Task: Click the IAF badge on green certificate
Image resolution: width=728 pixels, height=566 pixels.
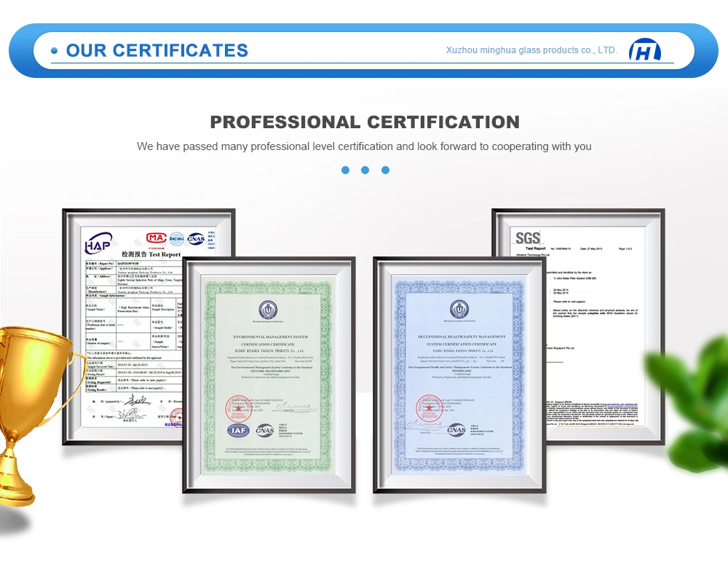Action: [x=239, y=431]
